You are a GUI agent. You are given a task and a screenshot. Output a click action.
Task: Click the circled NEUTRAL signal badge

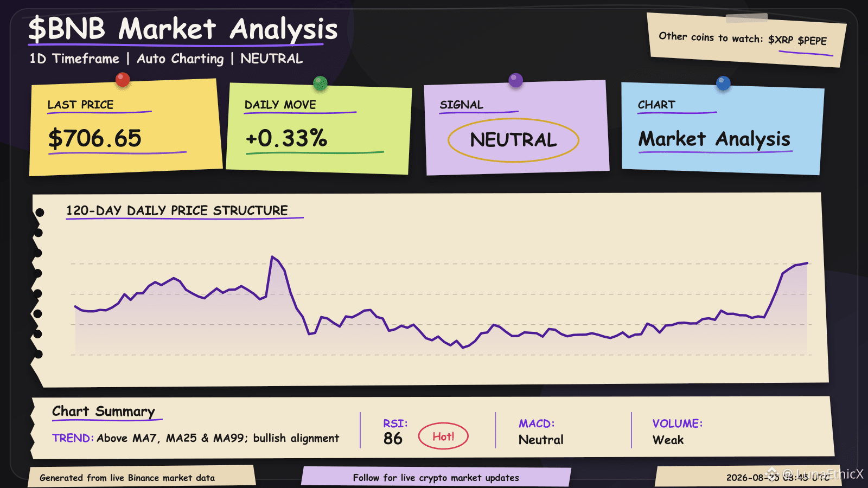coord(513,140)
